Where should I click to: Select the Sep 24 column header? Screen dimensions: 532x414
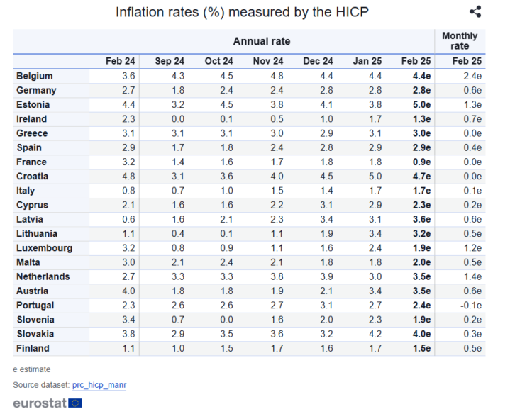coord(170,62)
